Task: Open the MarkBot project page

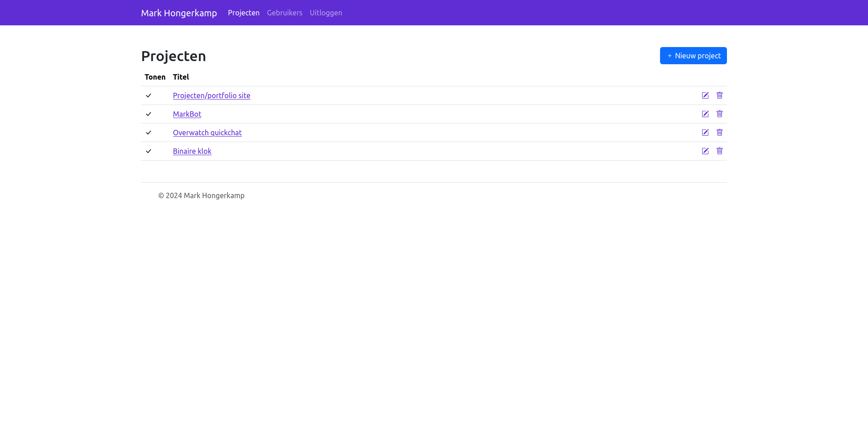Action: 187,114
